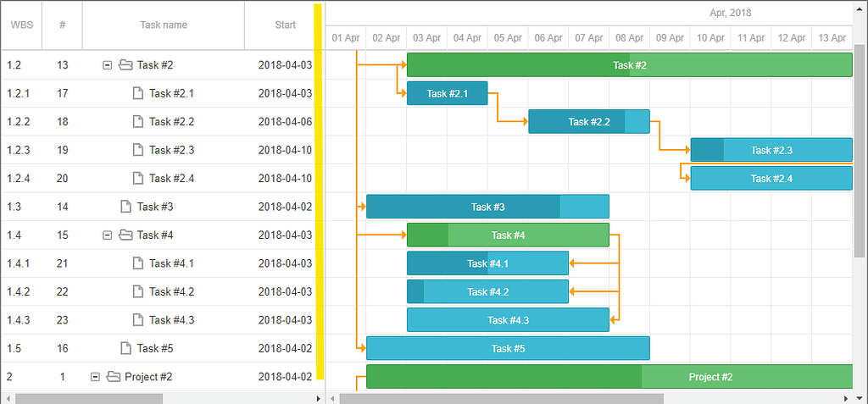
Task: Click the file icon beside Task #2.4
Action: [138, 178]
